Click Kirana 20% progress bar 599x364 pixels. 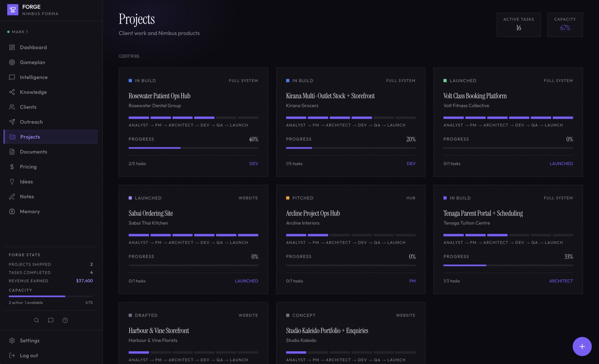pyautogui.click(x=350, y=148)
